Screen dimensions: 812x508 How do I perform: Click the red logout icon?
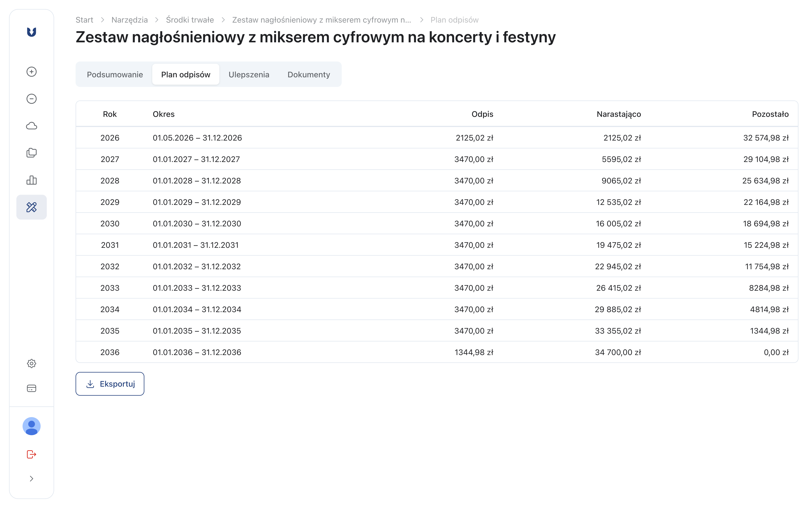click(x=32, y=454)
